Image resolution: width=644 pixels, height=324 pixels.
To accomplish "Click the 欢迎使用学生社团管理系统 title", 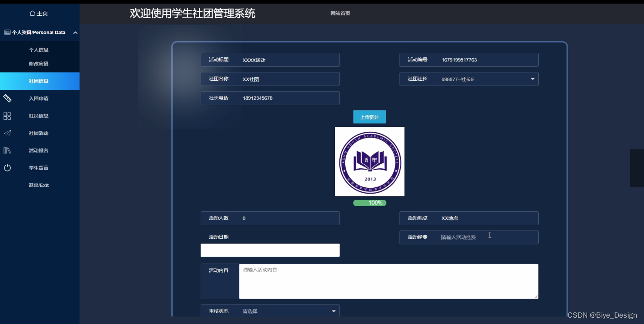I will tap(193, 14).
